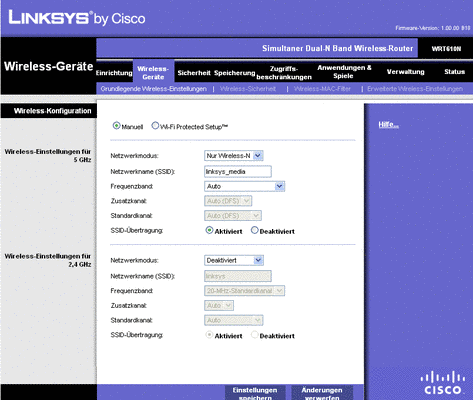Click the Cisco logo icon
The height and width of the screenshot is (400, 473).
click(x=442, y=383)
